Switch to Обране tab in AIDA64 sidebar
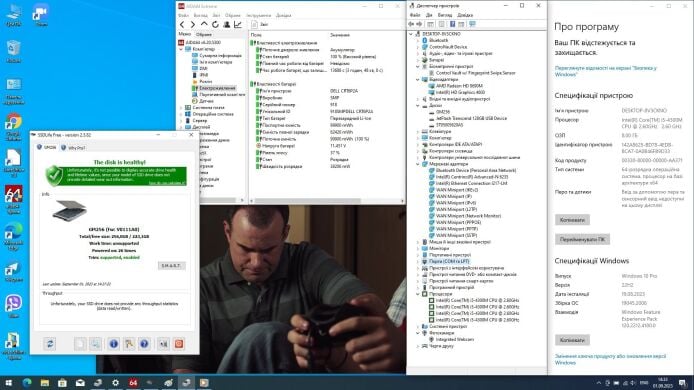This screenshot has width=694, height=390. [x=204, y=34]
